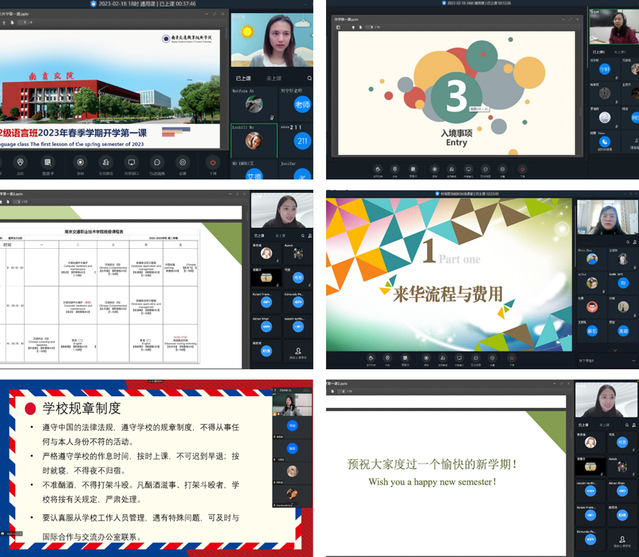Click presenter video above the Wish you happy semester participants

tap(606, 400)
